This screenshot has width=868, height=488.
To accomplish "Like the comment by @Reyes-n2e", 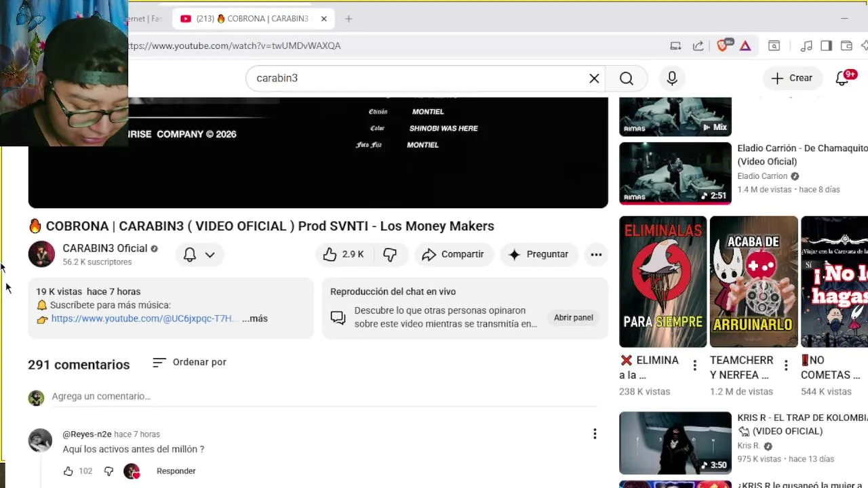I will 68,471.
